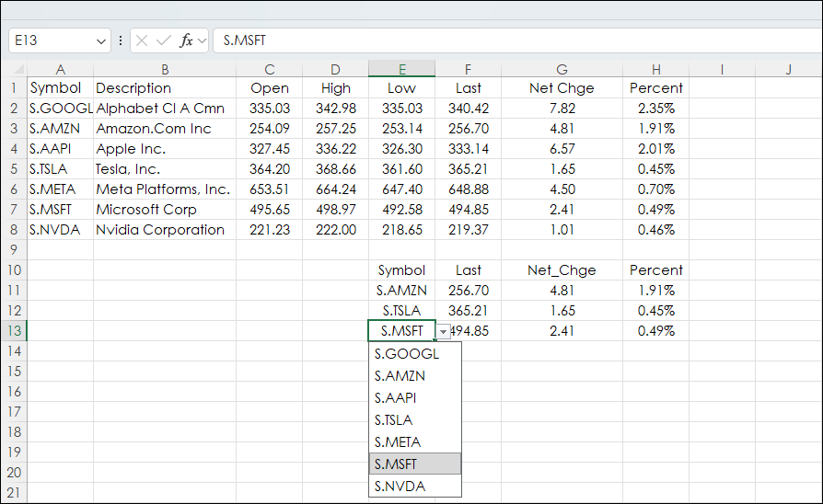Click the Net Chge value 7.82
This screenshot has width=823, height=504.
pyautogui.click(x=562, y=109)
